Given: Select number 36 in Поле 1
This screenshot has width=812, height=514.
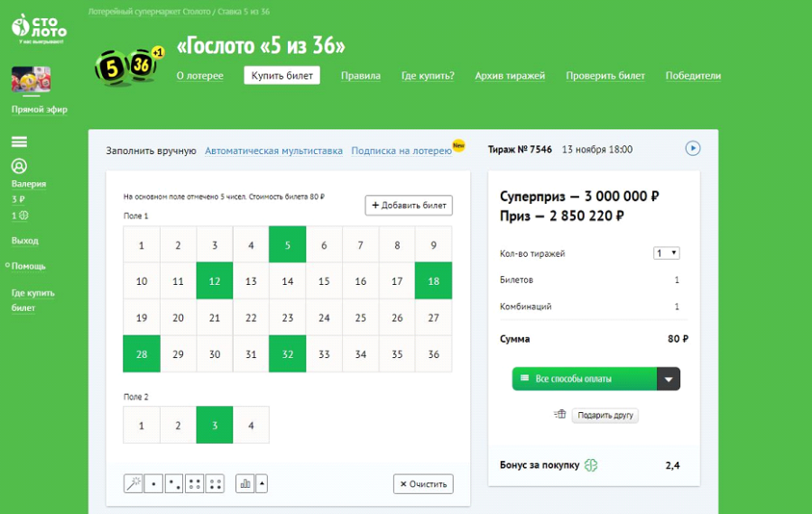Looking at the screenshot, I should click(x=433, y=354).
